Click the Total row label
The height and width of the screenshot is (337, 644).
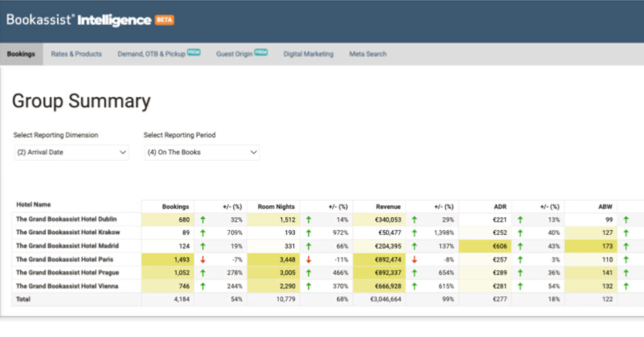point(23,299)
